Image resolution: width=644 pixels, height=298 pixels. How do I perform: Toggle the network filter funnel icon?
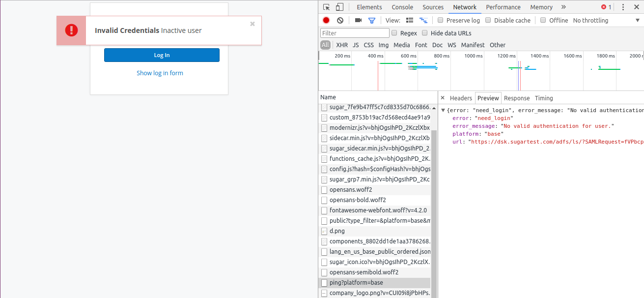(372, 20)
